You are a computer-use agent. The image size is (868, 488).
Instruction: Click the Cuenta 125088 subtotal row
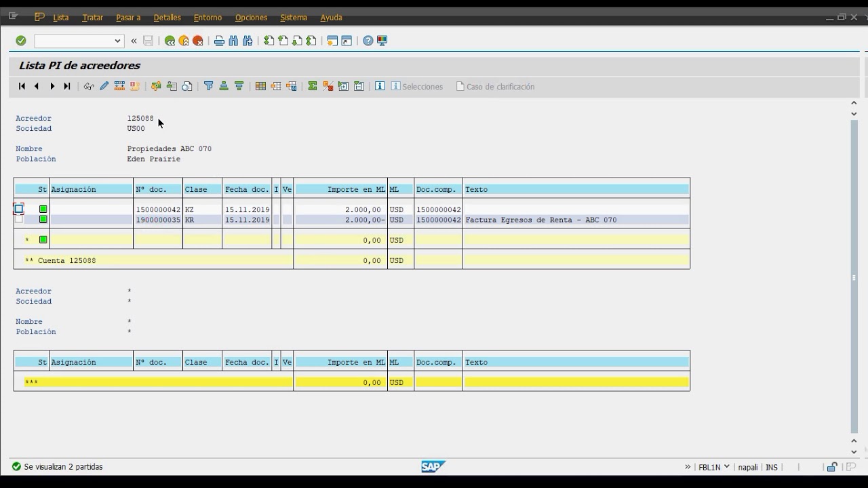tap(351, 260)
